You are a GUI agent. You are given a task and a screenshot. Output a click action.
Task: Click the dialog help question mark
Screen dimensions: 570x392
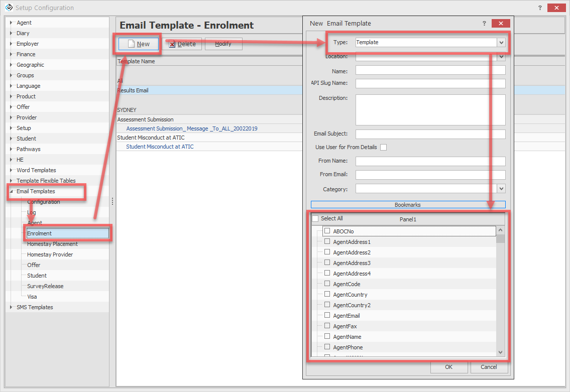[x=484, y=23]
